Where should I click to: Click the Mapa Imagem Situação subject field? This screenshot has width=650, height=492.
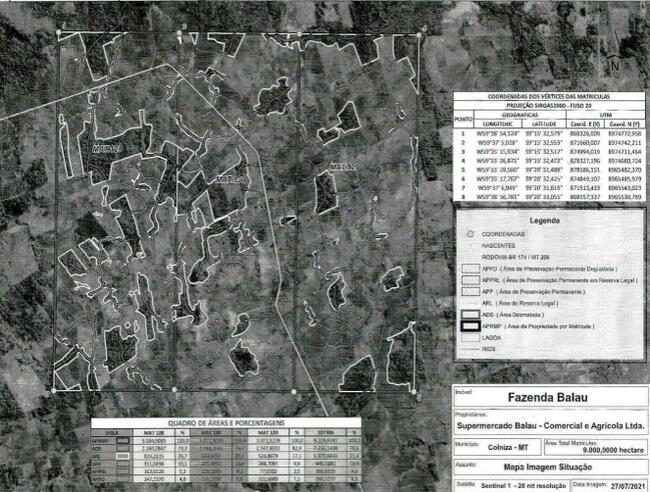[547, 468]
